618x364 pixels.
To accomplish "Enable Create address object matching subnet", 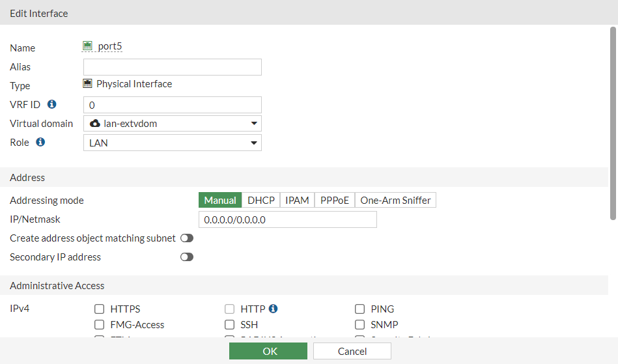I will (187, 238).
